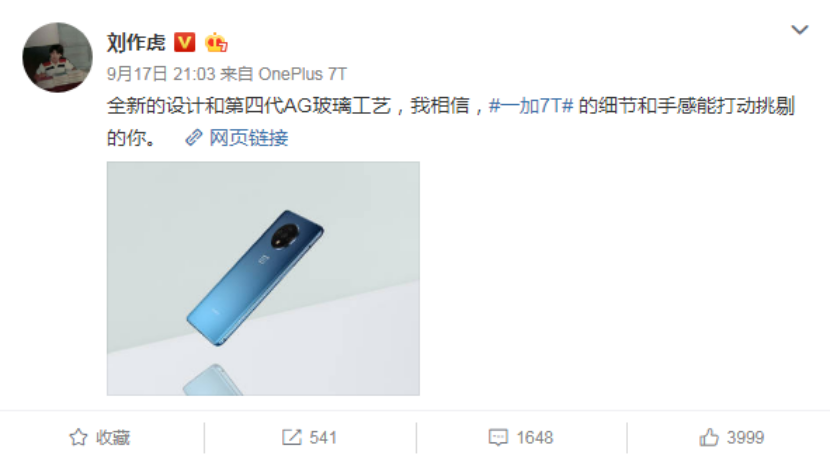
Task: Click the thumbs-up like icon
Action: coord(709,437)
